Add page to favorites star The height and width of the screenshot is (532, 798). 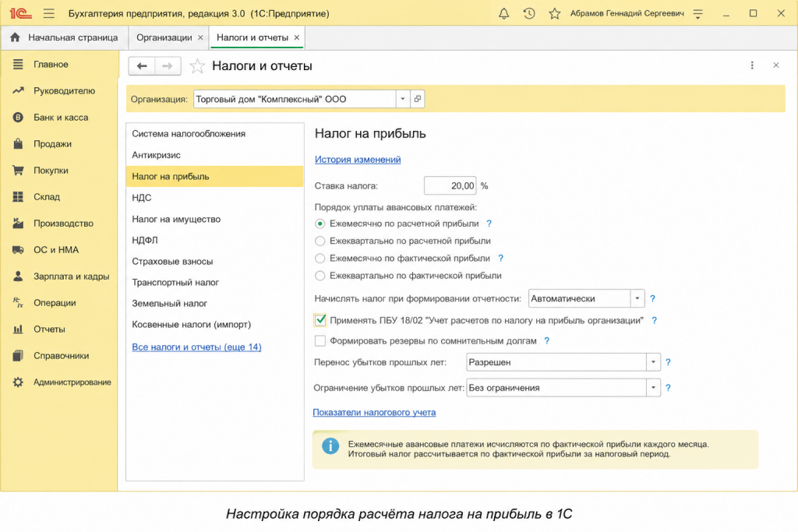pos(197,66)
